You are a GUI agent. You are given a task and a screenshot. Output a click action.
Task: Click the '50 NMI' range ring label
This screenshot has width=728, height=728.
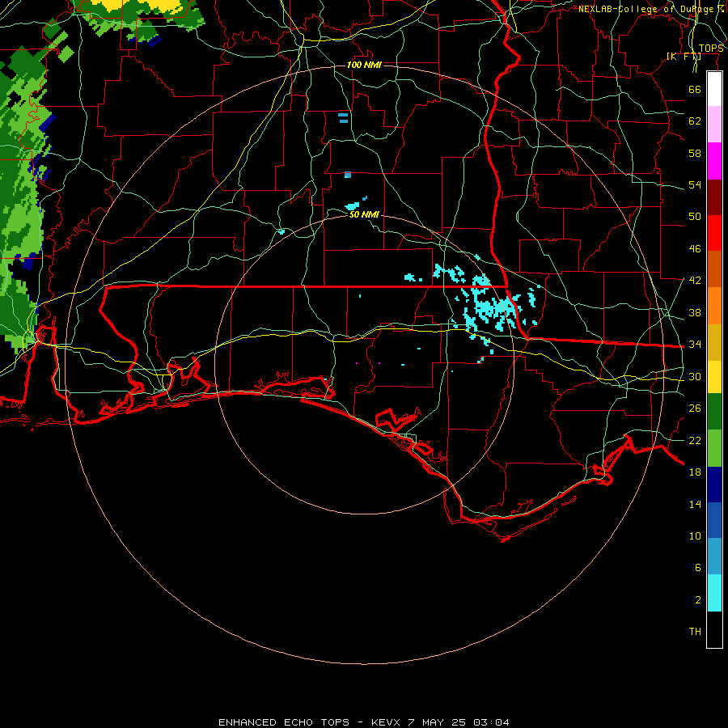pyautogui.click(x=364, y=214)
